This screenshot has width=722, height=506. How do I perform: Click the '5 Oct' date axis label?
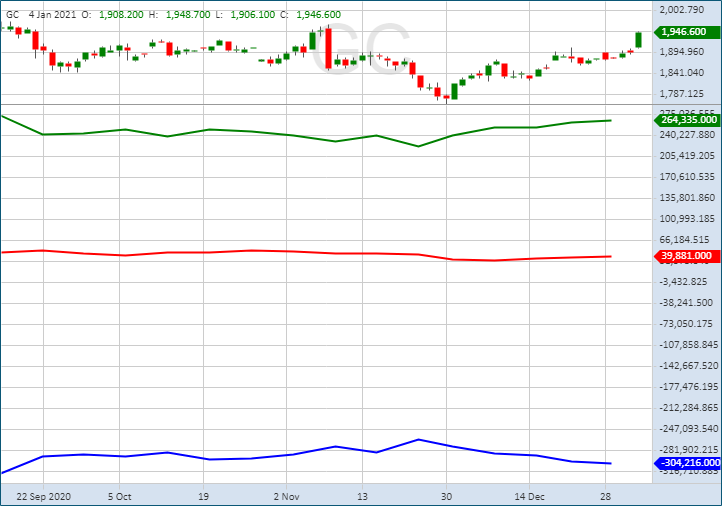click(120, 497)
